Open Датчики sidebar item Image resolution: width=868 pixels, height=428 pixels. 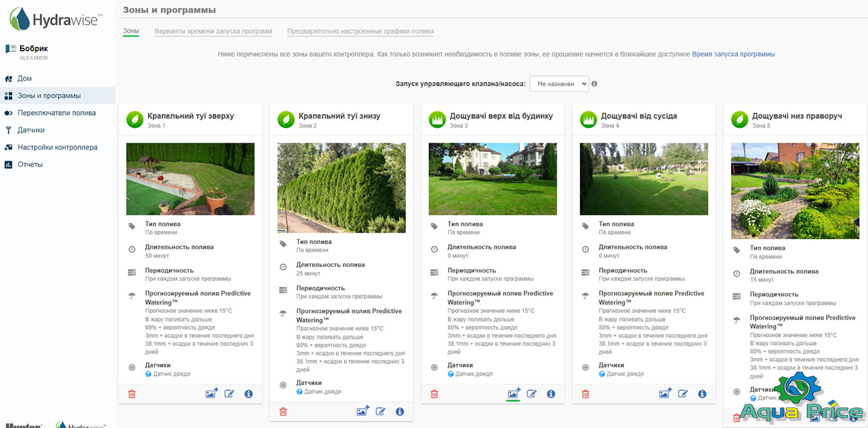click(x=31, y=130)
